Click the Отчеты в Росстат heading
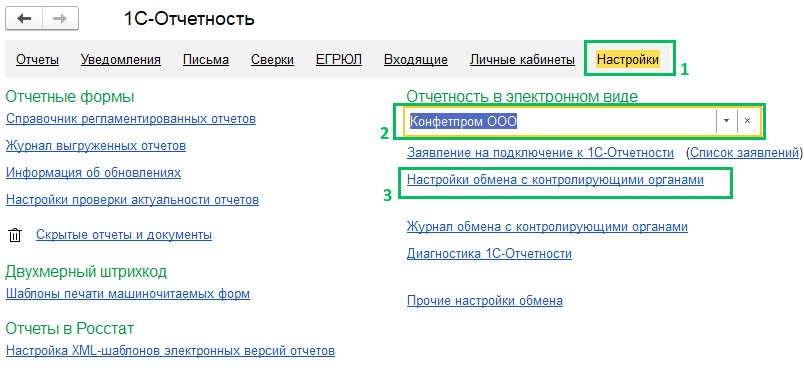Screen dimensions: 804x380 (x=70, y=328)
